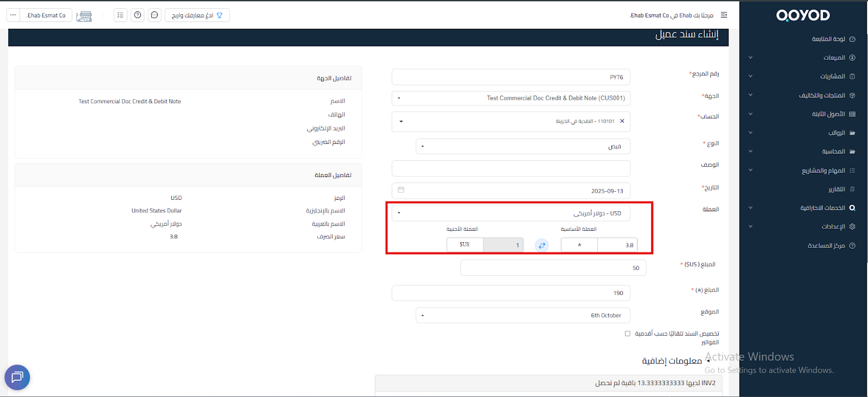This screenshot has height=397, width=868.
Task: Open the الحساب account dropdown
Action: pos(511,122)
